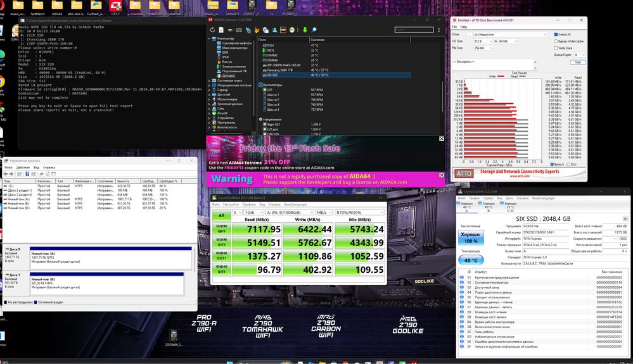Screen dimensions: 633x364
Task: Select the Disk 0 Новый том (A:) partition block
Action: tap(111, 258)
